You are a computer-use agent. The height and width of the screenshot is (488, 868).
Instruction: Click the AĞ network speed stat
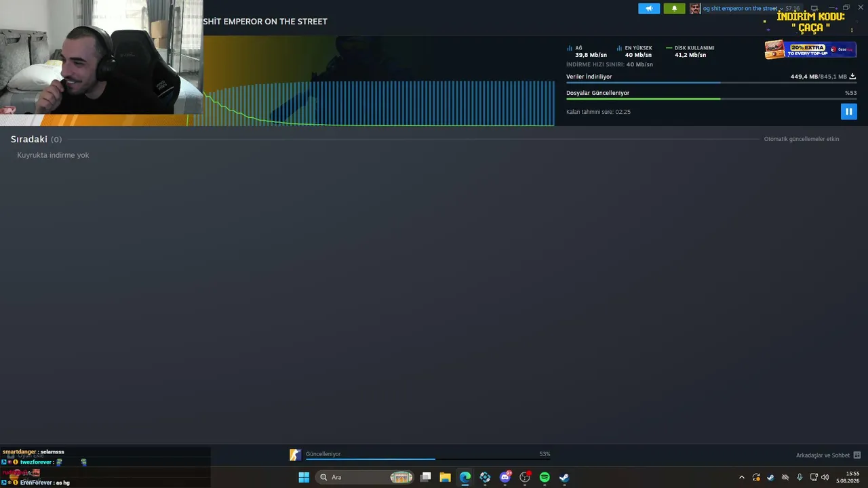click(x=587, y=52)
